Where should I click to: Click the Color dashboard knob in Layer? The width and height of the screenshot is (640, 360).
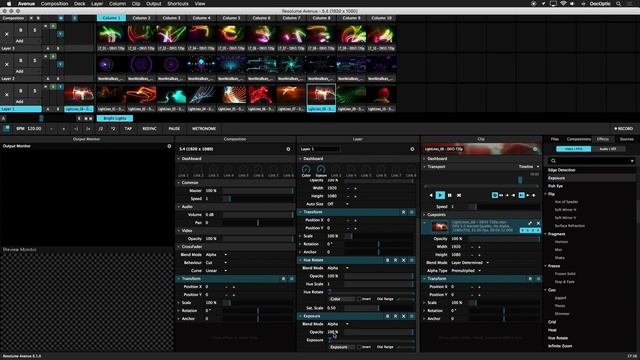(306, 169)
